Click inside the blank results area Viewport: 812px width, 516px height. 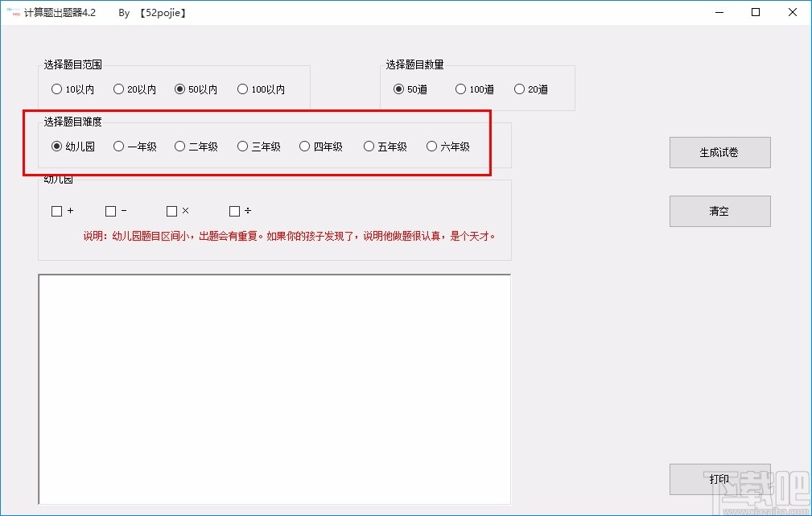point(274,389)
